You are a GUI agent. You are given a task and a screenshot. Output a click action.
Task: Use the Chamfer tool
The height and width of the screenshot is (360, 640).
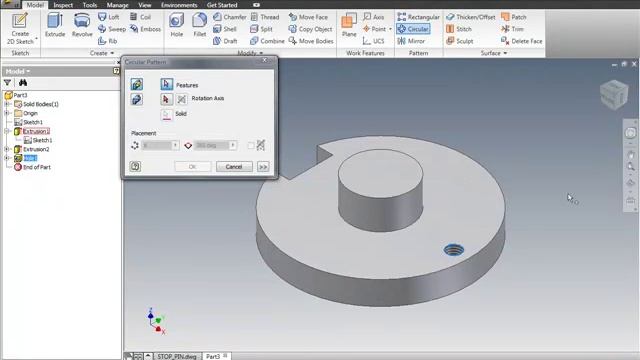pos(229,17)
